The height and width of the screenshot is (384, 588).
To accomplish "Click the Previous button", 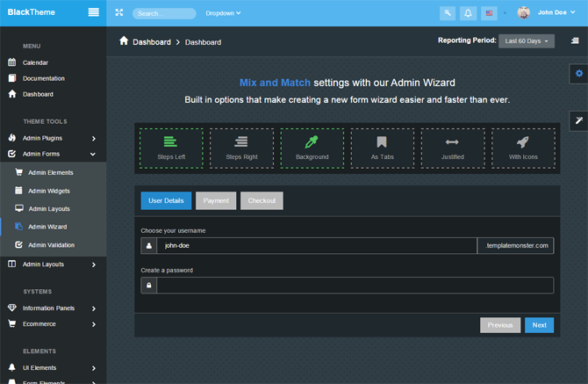I will (x=500, y=325).
